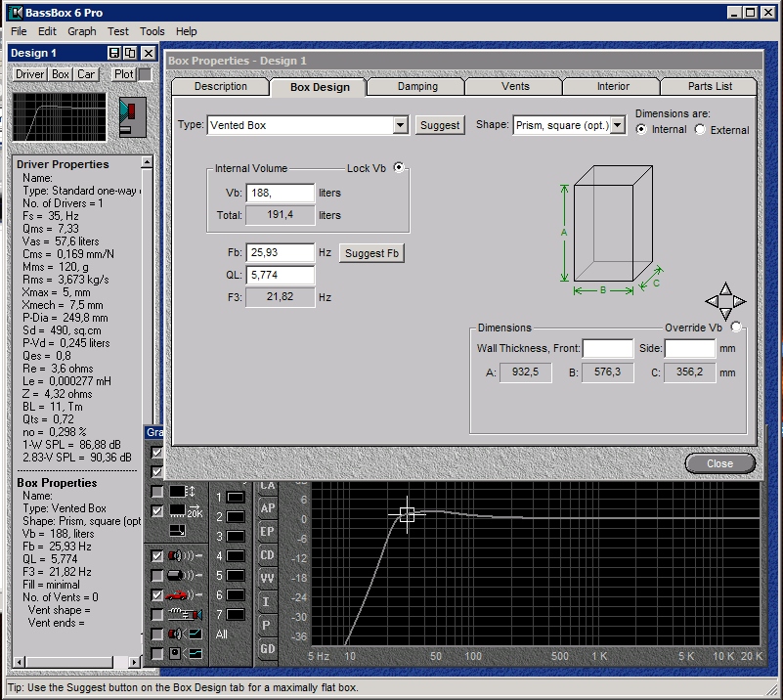Screen dimensions: 783x700
Task: Enable the Lock Vb radio button
Action: click(x=399, y=168)
